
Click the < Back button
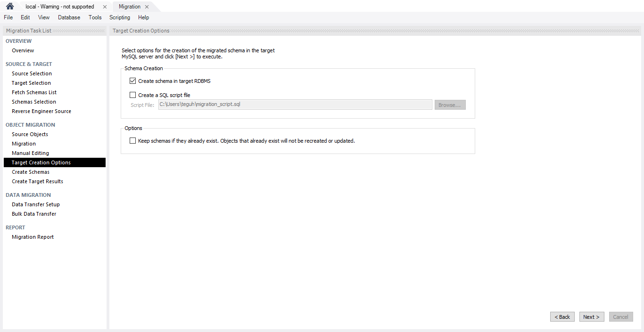coord(562,316)
